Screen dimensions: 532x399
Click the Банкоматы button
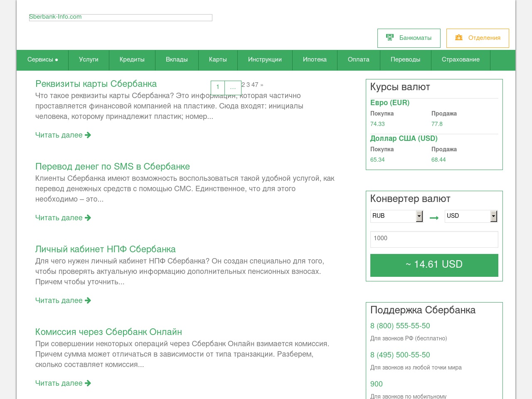coord(409,38)
